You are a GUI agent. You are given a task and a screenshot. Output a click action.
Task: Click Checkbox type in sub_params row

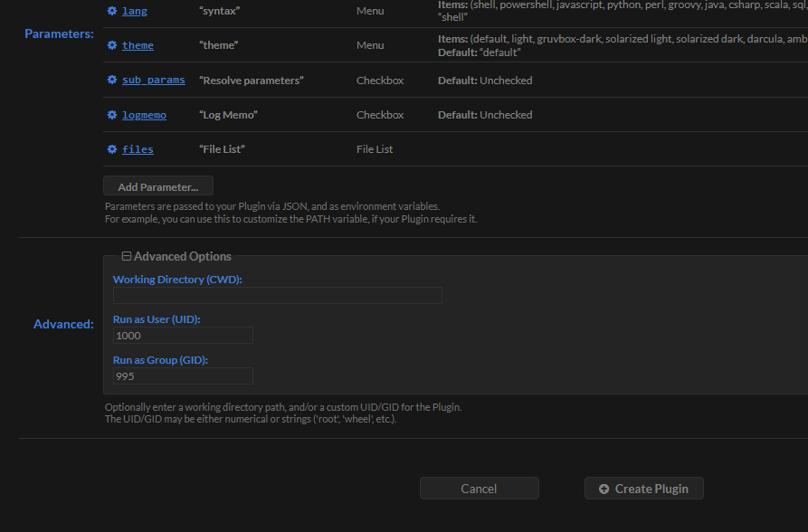point(380,81)
